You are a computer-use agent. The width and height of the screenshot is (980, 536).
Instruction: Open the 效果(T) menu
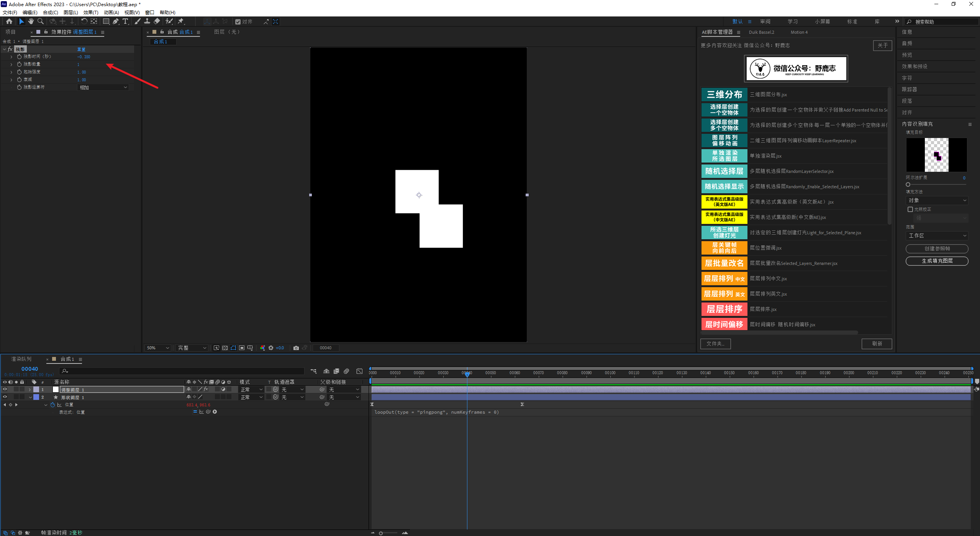coord(91,12)
